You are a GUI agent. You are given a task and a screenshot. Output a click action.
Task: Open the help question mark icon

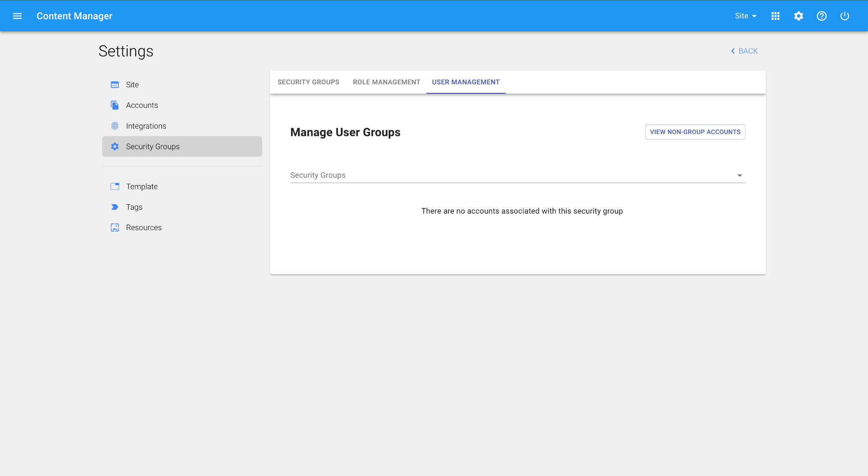coord(821,16)
